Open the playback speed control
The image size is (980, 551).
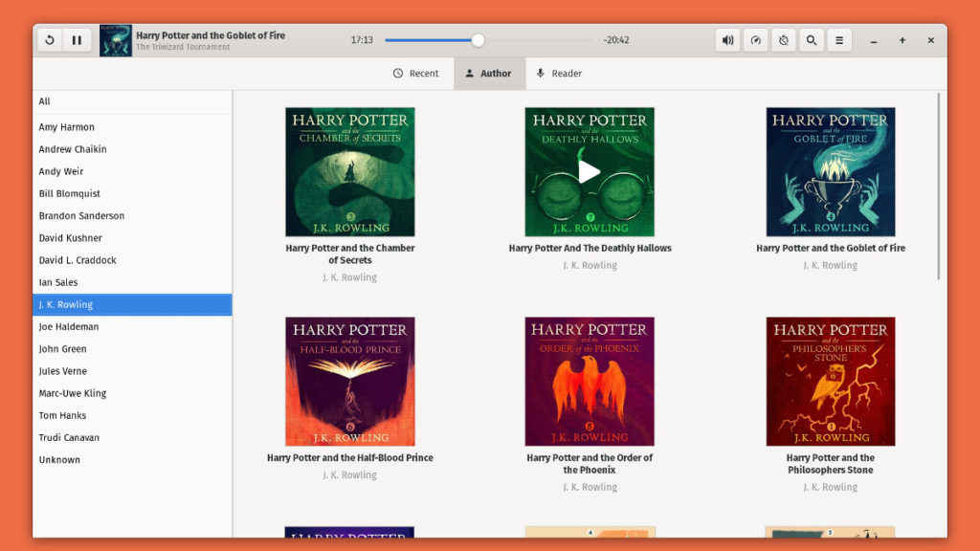[755, 39]
